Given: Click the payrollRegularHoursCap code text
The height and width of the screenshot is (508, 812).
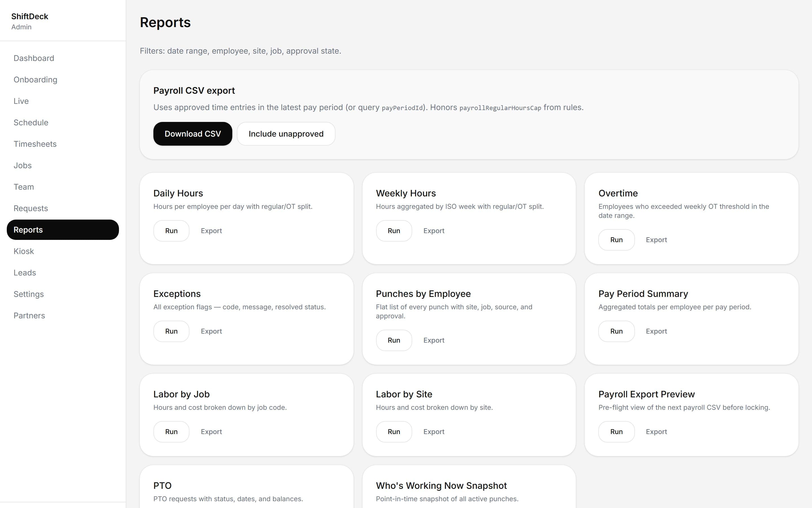Looking at the screenshot, I should tap(500, 108).
